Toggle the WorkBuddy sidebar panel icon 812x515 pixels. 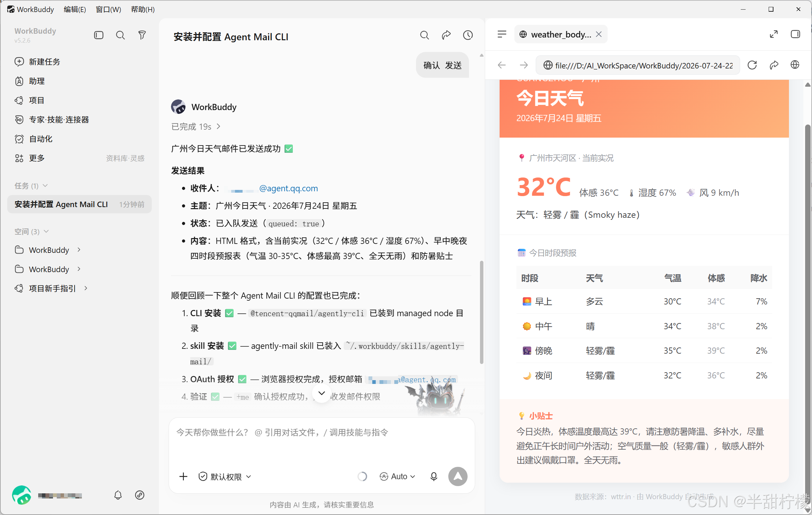(99, 35)
